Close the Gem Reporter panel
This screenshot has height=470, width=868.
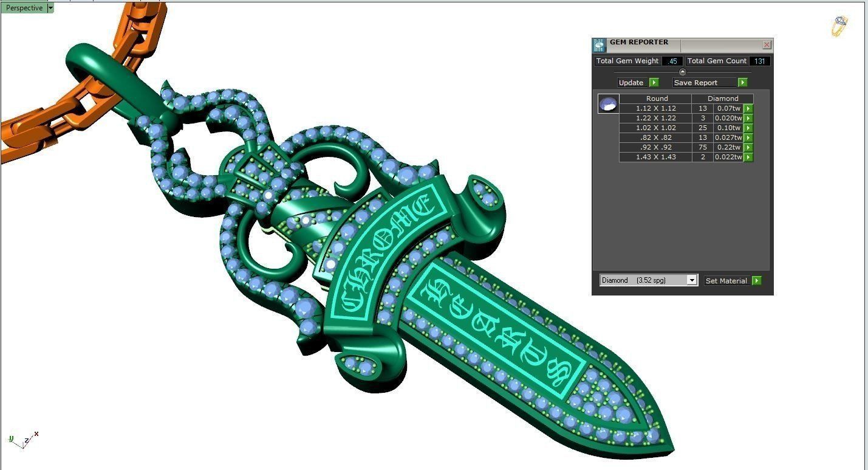(767, 44)
